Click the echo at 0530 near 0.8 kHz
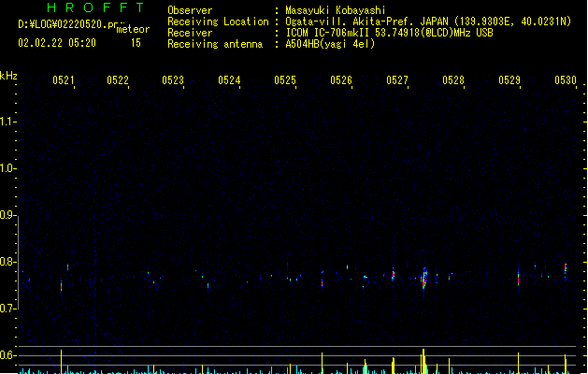 coord(566,268)
